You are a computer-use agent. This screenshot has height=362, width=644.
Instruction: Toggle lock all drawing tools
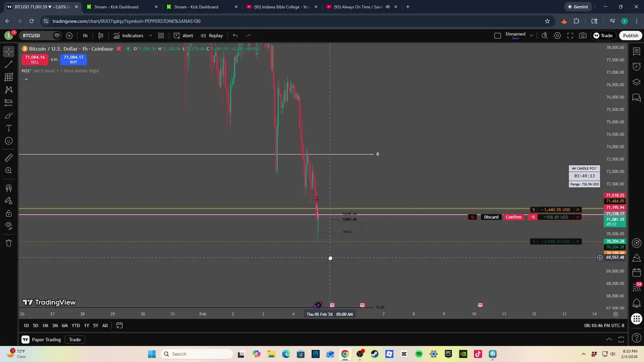pos(9,213)
